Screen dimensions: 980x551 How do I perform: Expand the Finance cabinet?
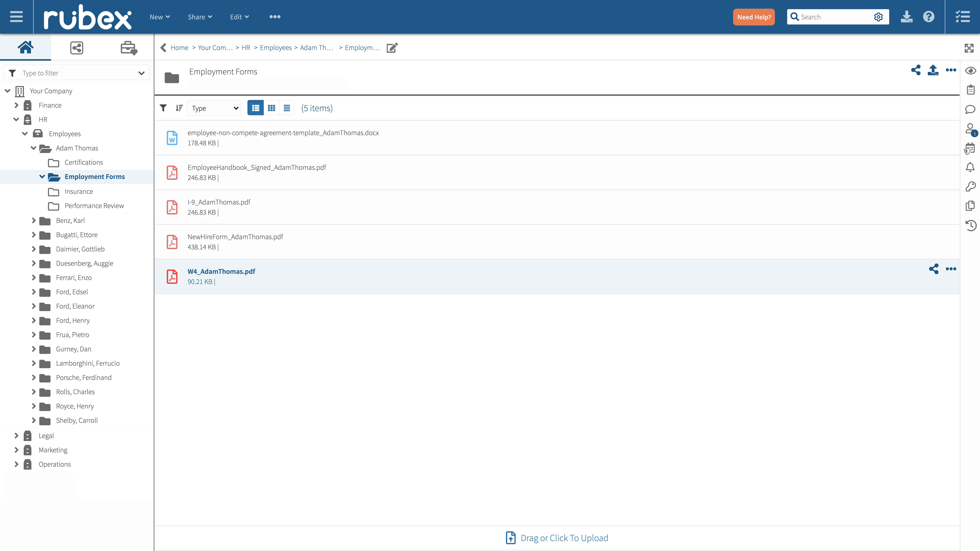16,105
